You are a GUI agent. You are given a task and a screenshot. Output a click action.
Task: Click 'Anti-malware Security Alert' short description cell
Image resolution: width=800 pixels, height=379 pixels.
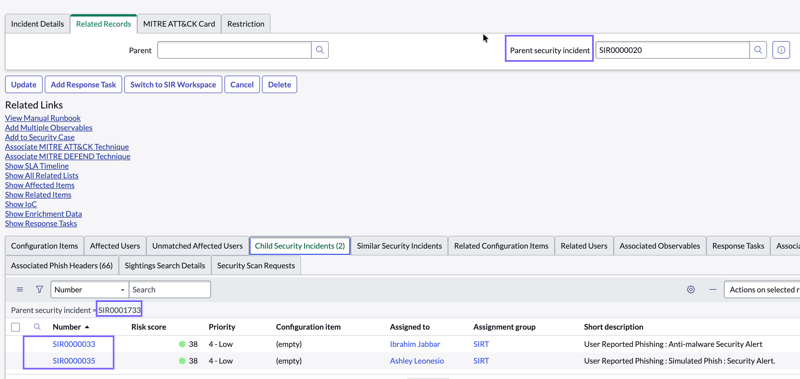(673, 344)
